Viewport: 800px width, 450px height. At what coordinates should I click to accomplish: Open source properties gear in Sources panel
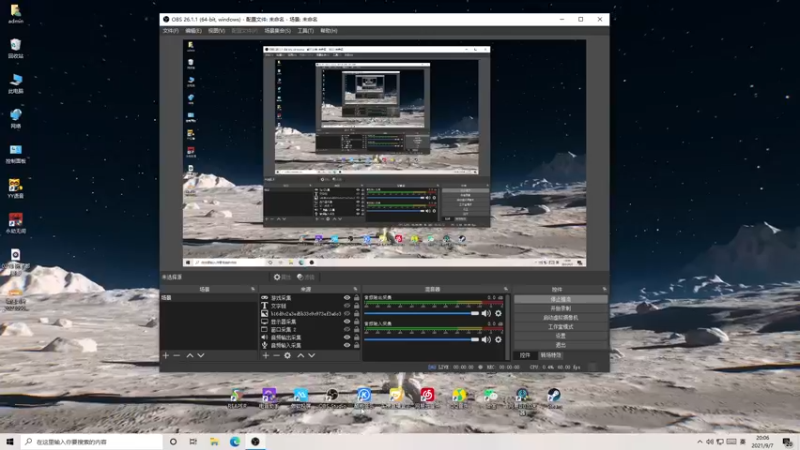(x=288, y=355)
